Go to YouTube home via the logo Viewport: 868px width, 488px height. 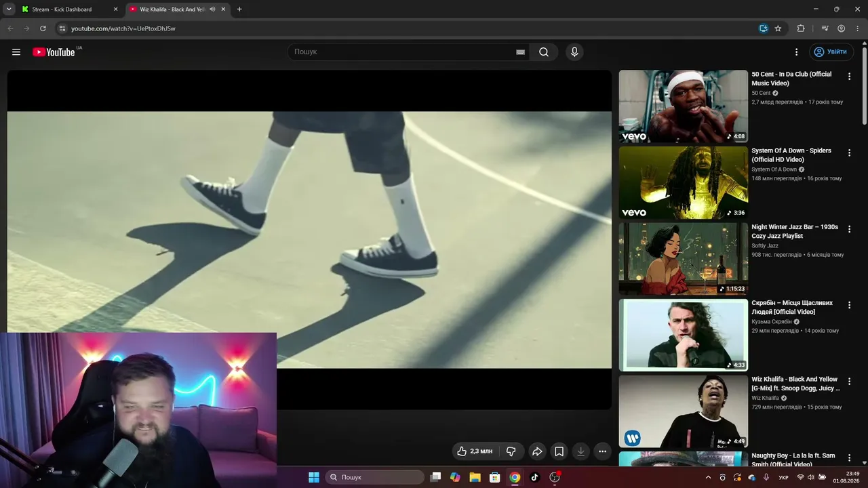54,52
